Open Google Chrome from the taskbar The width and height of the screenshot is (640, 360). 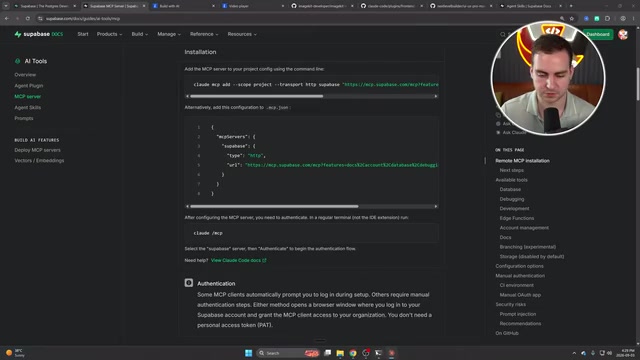pos(353,353)
